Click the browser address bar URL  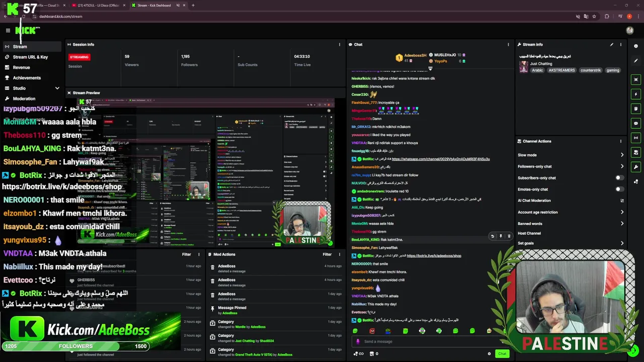(x=61, y=16)
